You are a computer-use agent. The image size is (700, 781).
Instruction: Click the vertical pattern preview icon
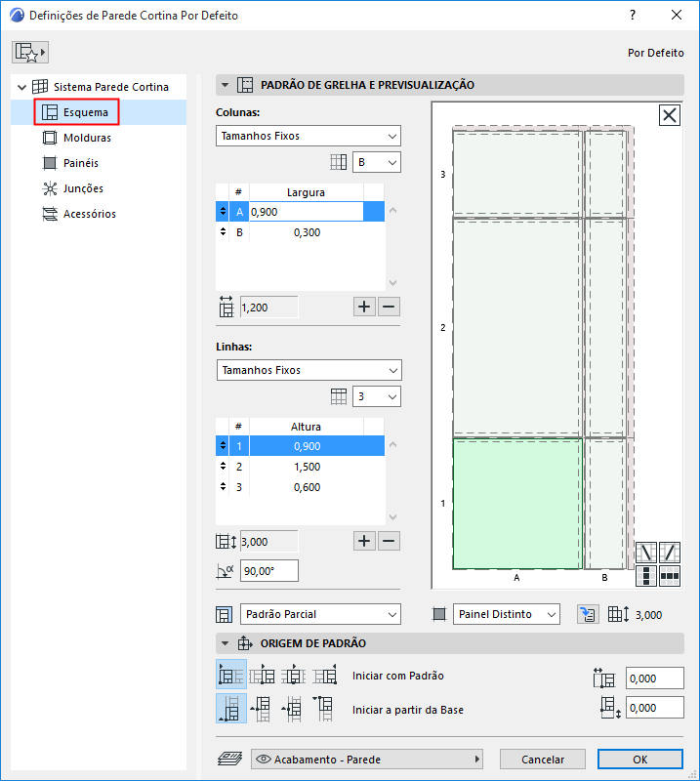[x=646, y=576]
